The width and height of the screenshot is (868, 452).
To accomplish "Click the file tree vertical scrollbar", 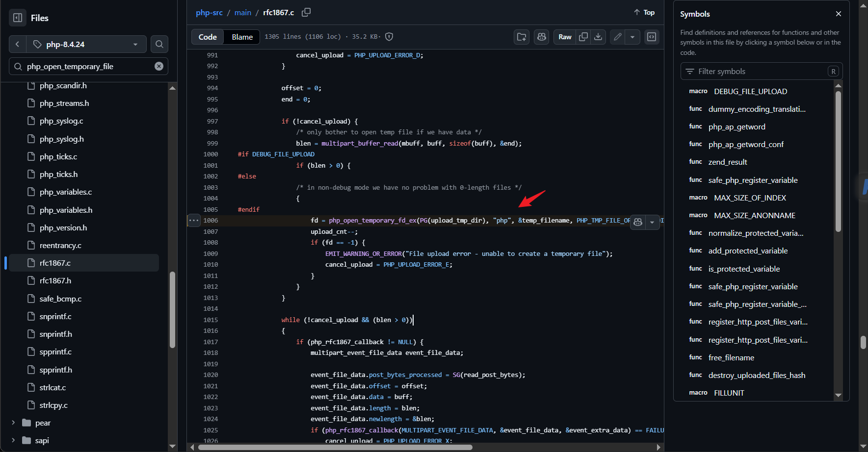I will (172, 309).
